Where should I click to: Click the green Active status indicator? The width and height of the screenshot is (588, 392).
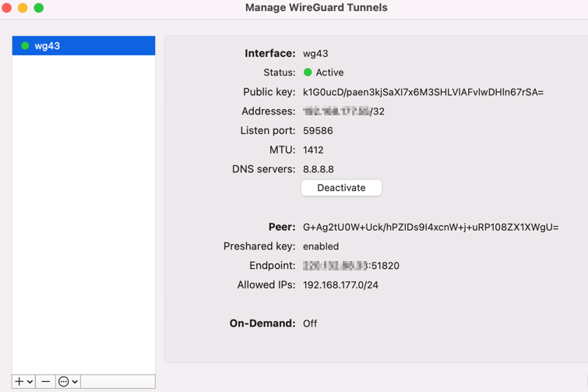pyautogui.click(x=308, y=72)
